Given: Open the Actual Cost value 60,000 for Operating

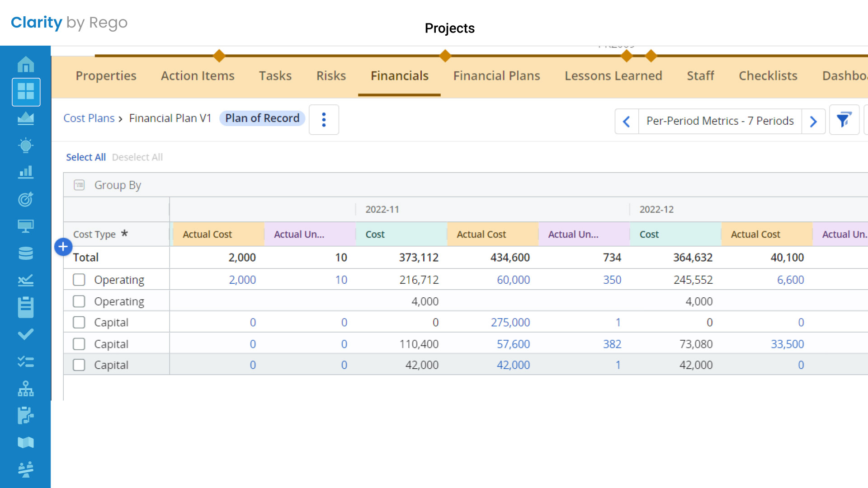Looking at the screenshot, I should pos(513,279).
